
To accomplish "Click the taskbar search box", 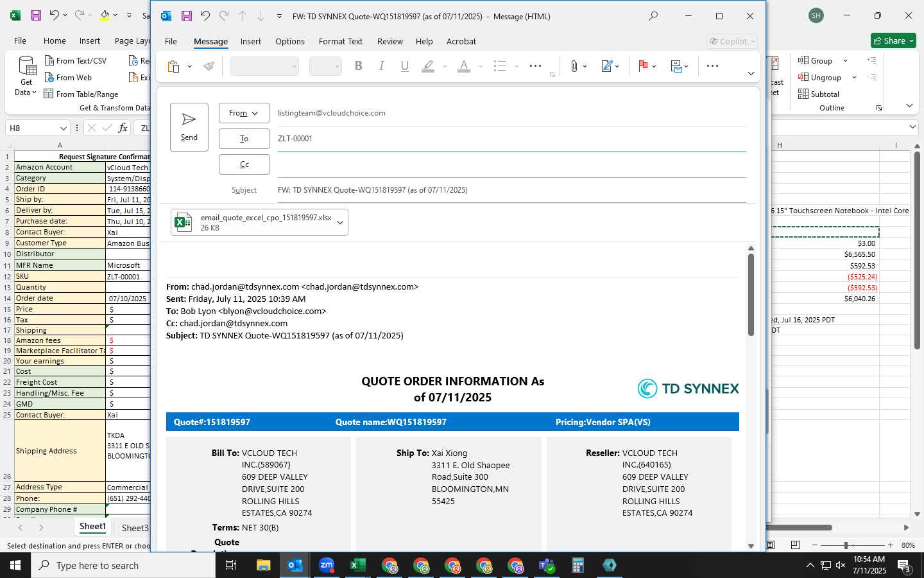I will [123, 565].
